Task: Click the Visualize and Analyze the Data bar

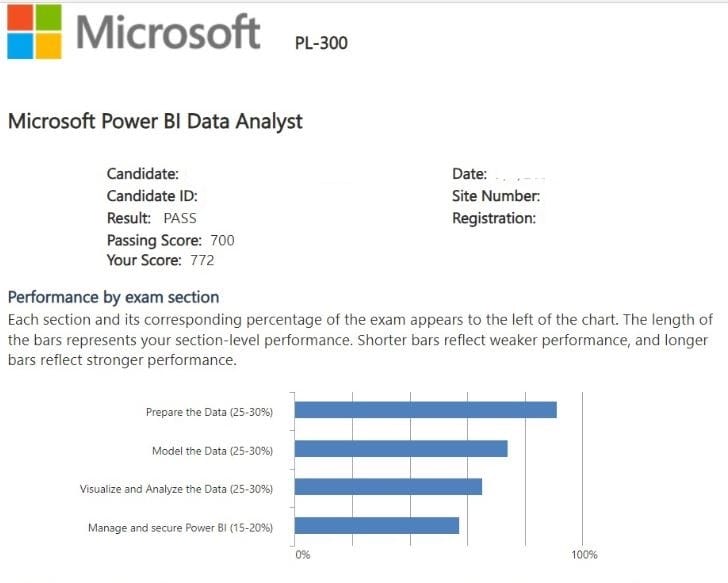Action: click(x=389, y=487)
